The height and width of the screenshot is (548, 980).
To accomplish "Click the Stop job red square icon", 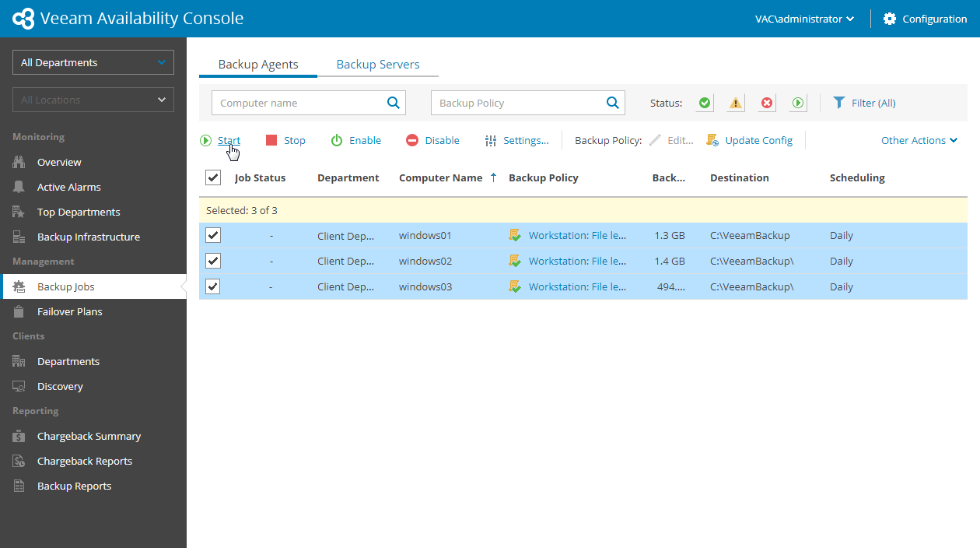I will 271,141.
